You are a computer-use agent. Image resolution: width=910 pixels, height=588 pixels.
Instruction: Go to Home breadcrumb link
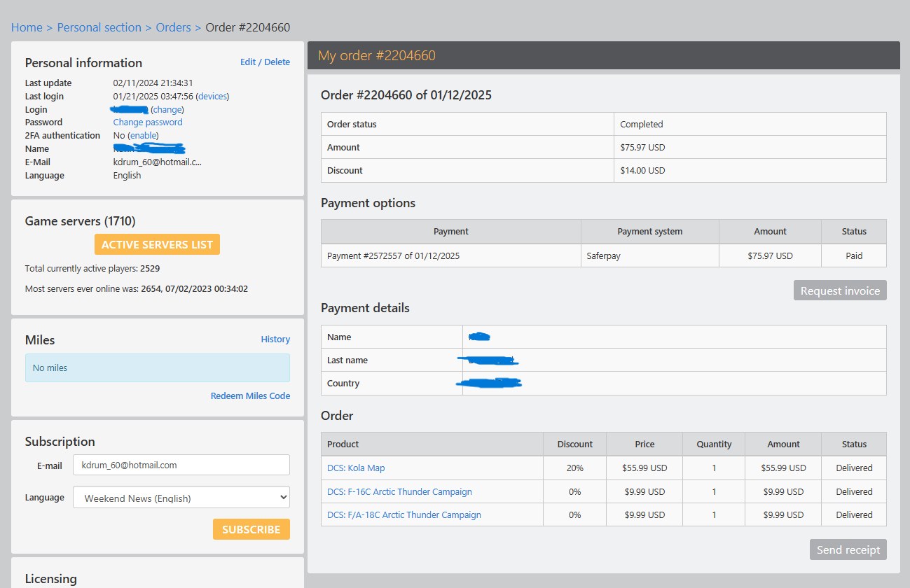27,27
